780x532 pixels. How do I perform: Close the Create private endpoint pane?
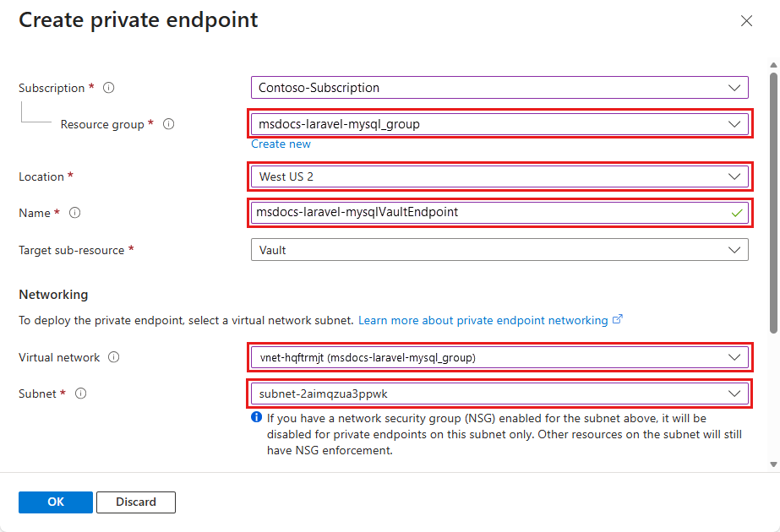746,21
